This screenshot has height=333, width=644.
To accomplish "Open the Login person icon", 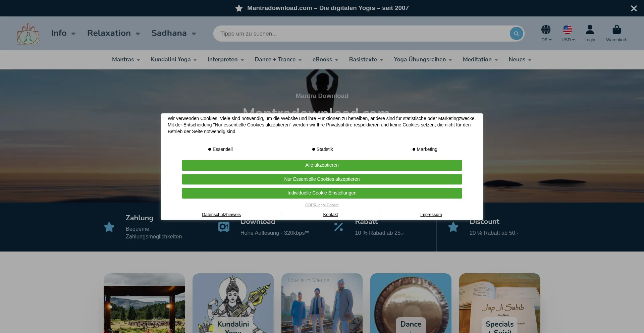I will 589,30.
